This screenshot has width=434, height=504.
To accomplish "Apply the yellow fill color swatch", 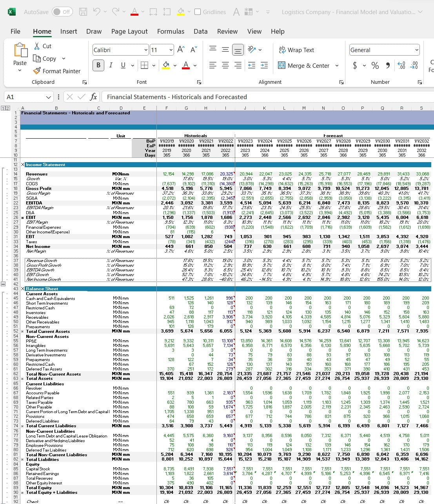I will (x=166, y=65).
